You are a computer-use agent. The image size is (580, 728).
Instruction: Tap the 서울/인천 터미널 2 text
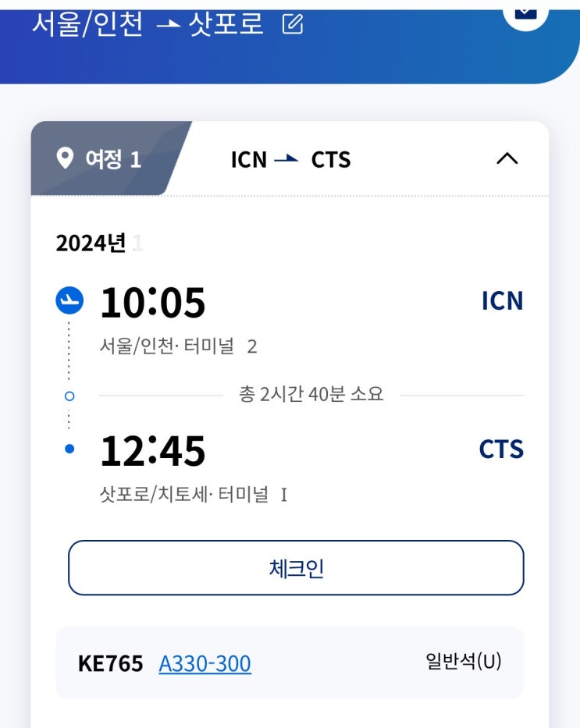(178, 346)
